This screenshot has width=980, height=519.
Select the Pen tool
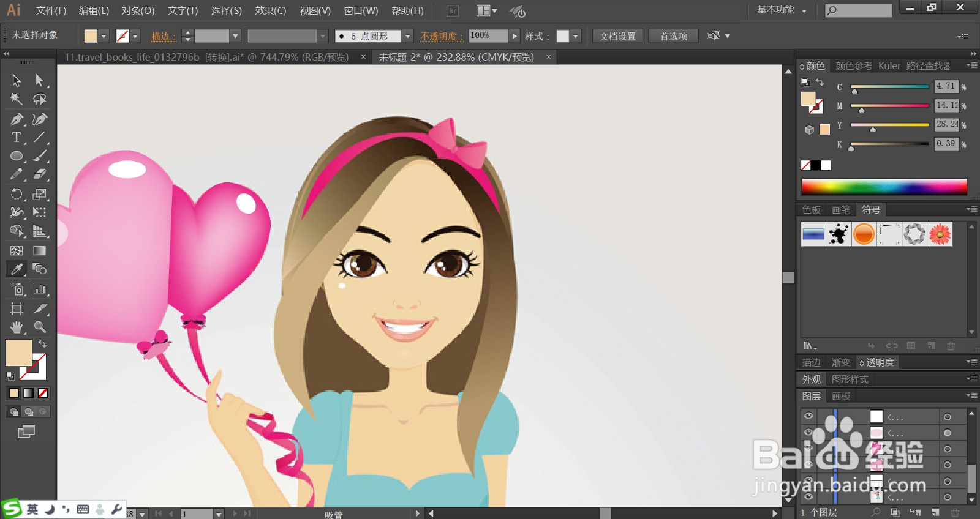(17, 119)
